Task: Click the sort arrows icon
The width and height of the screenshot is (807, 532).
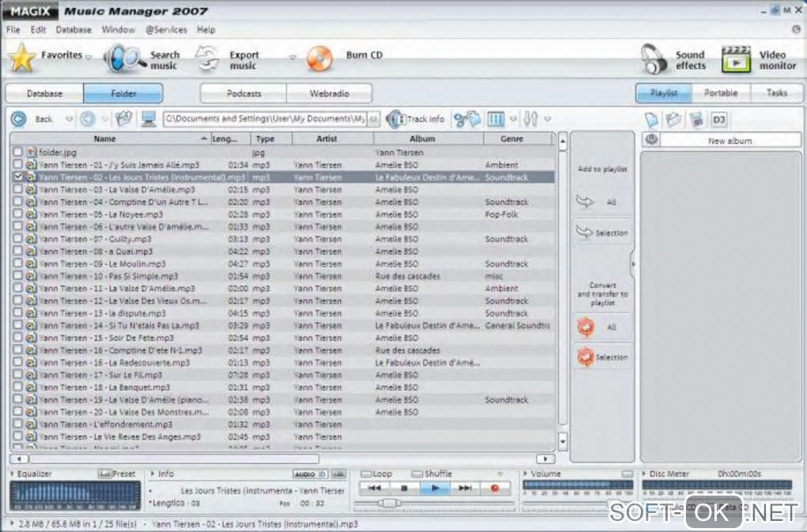Action: (x=530, y=119)
